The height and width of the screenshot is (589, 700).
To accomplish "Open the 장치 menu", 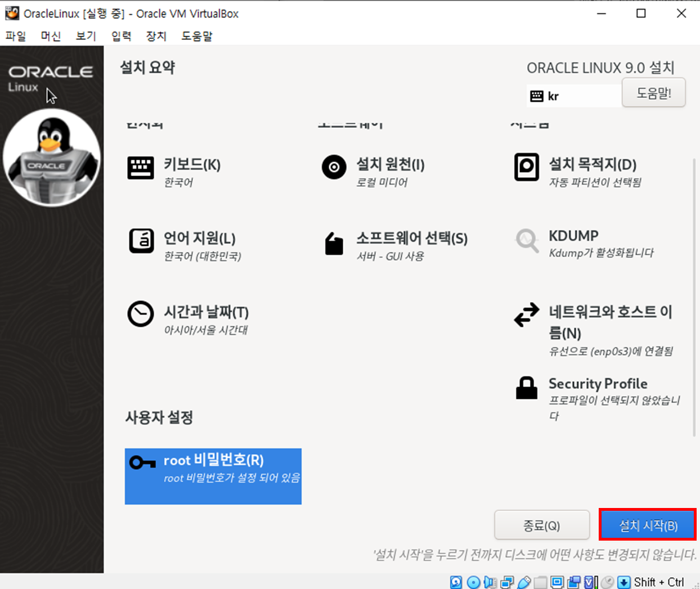I will (x=156, y=36).
